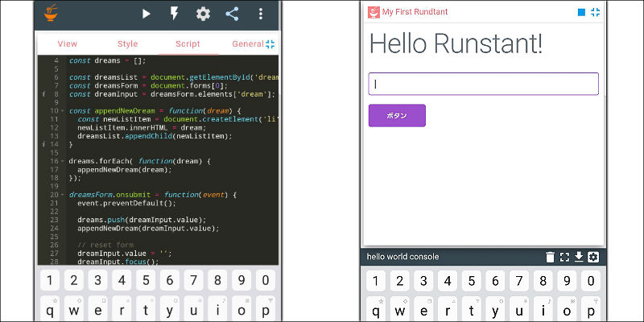Screen dimensions: 644x322
Task: Tap the purple ボタン button
Action: click(x=397, y=115)
